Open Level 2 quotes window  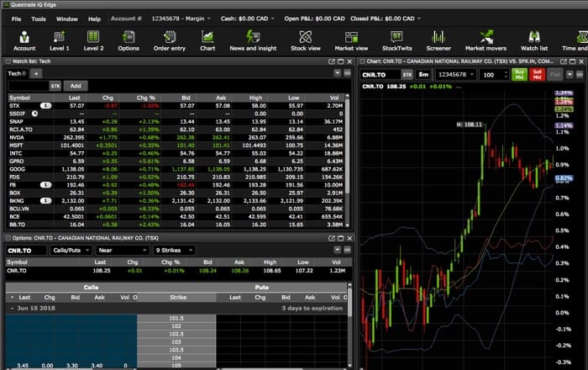pos(93,41)
